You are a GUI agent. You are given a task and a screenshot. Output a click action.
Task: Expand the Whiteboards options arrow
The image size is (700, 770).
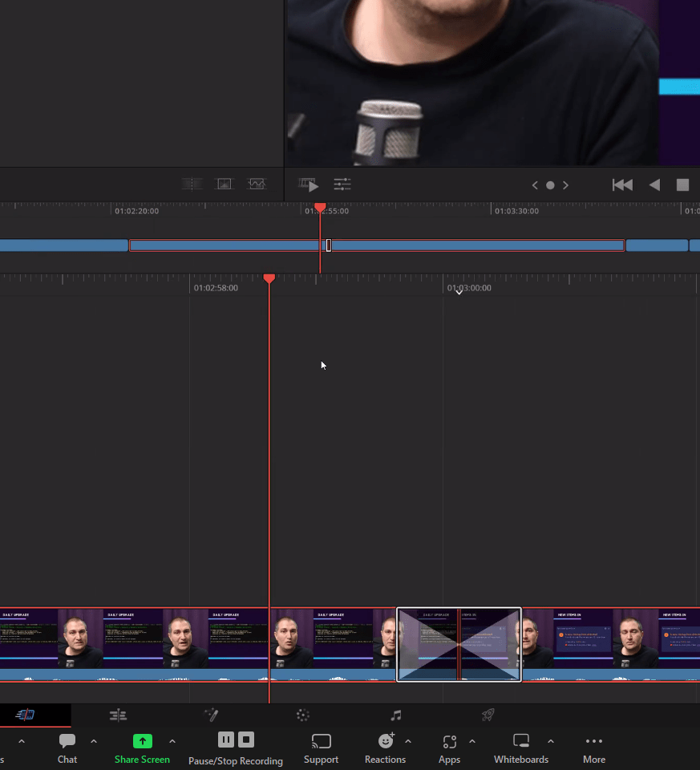tap(551, 741)
